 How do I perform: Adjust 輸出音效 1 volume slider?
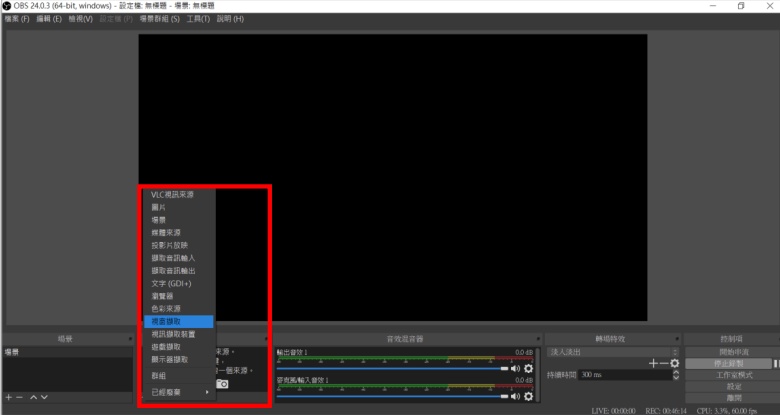coord(392,369)
